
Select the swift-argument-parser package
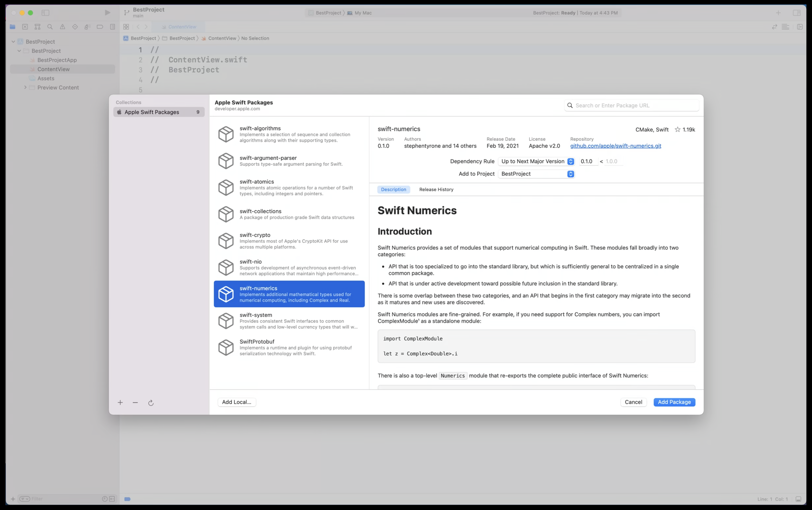289,161
